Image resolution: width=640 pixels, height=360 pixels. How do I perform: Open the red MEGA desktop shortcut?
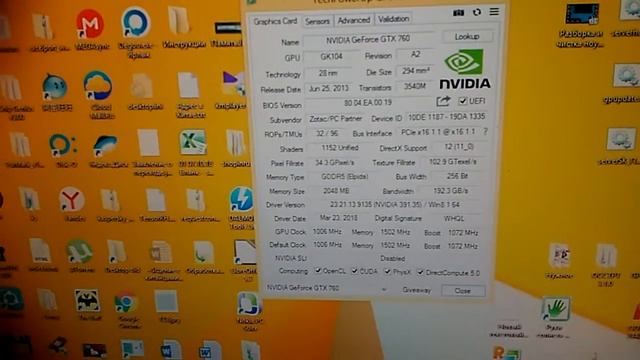click(x=89, y=24)
